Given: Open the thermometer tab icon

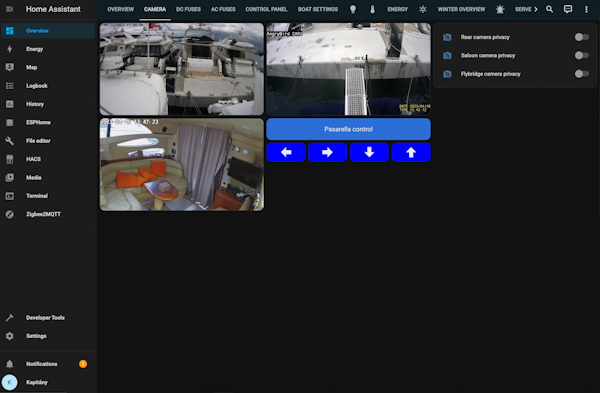Looking at the screenshot, I should click(372, 9).
